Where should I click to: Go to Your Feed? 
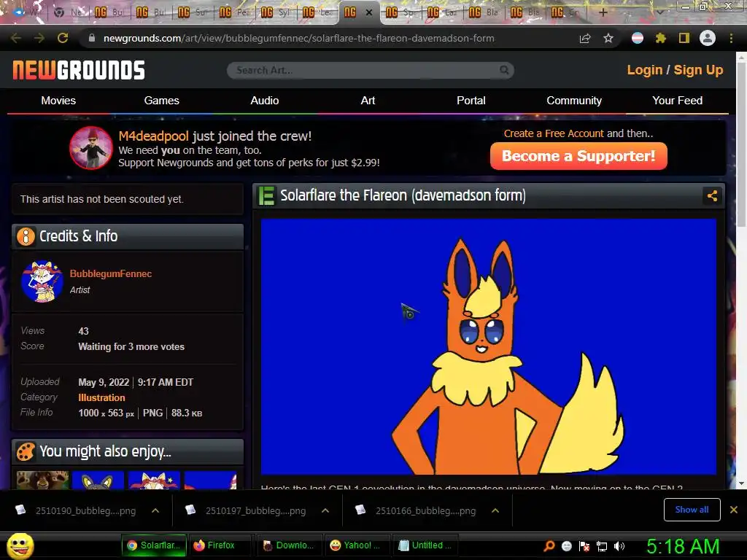pos(678,101)
